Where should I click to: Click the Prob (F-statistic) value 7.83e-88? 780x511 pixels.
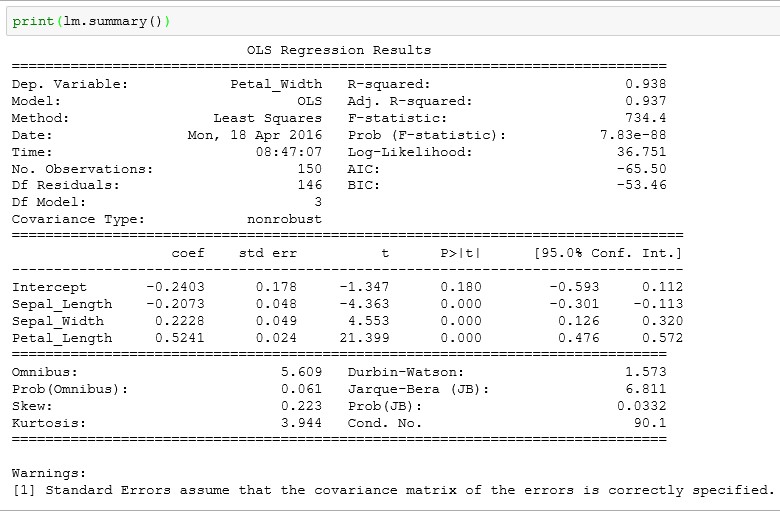[x=632, y=135]
